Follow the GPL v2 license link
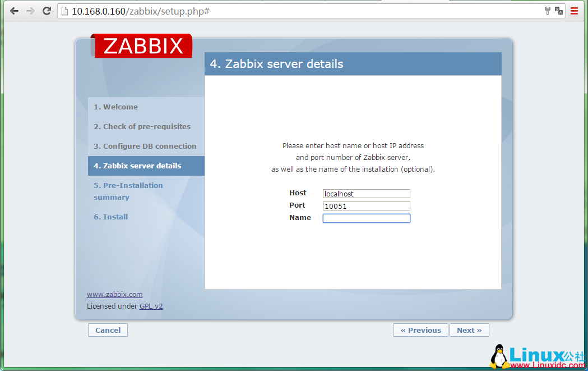Image resolution: width=588 pixels, height=371 pixels. coord(151,306)
